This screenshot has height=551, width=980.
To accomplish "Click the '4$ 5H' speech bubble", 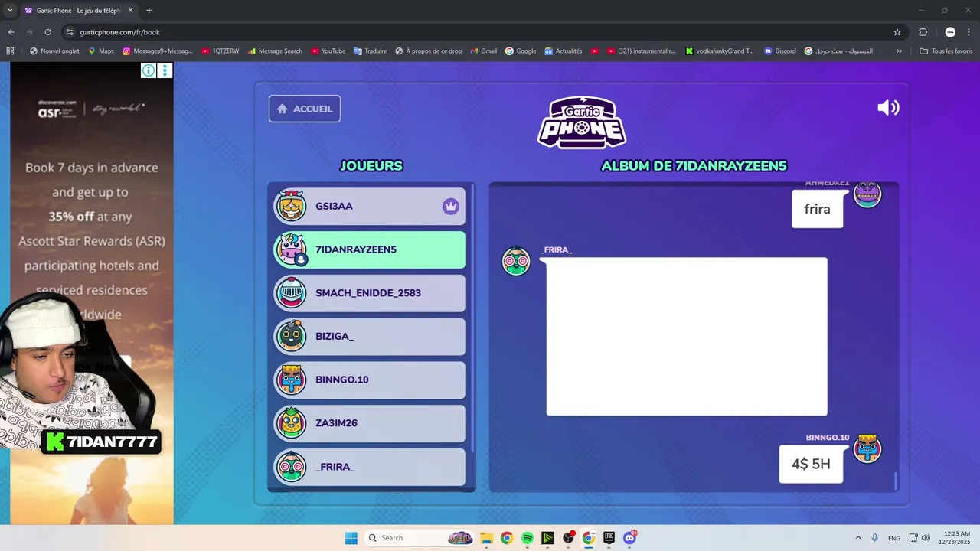I will coord(811,464).
